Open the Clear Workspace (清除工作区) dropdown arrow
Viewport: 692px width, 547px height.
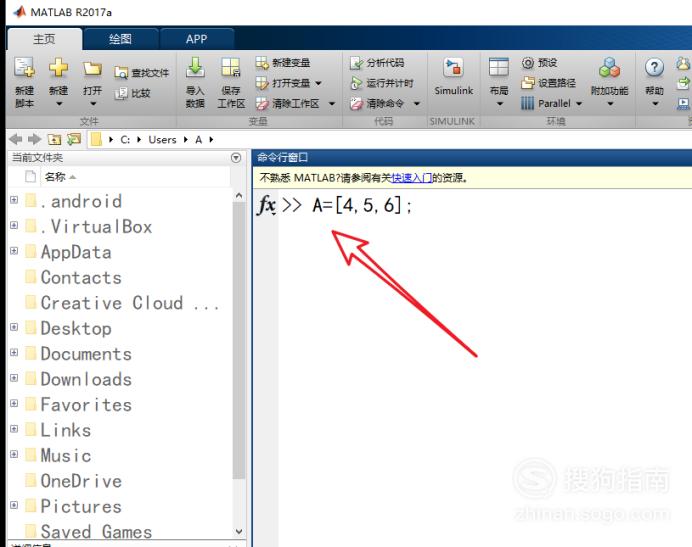[x=332, y=104]
